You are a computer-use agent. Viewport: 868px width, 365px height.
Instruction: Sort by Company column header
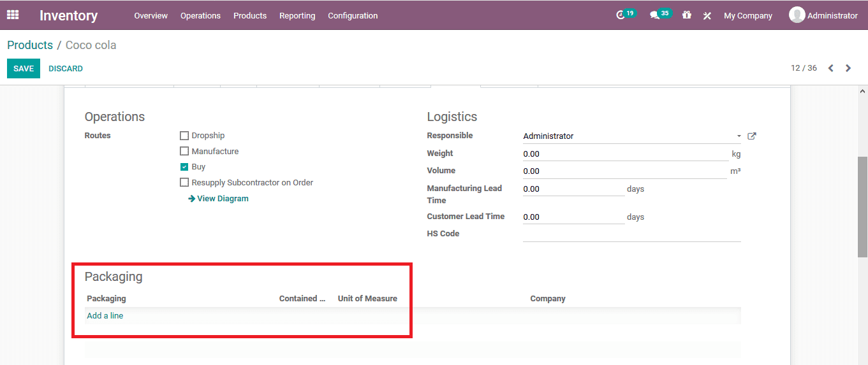548,299
